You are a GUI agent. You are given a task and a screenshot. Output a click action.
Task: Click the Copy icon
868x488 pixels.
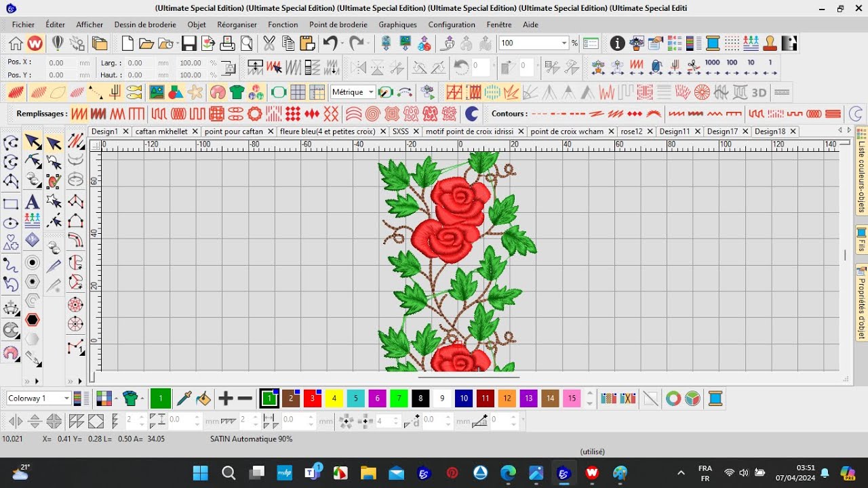click(x=288, y=43)
